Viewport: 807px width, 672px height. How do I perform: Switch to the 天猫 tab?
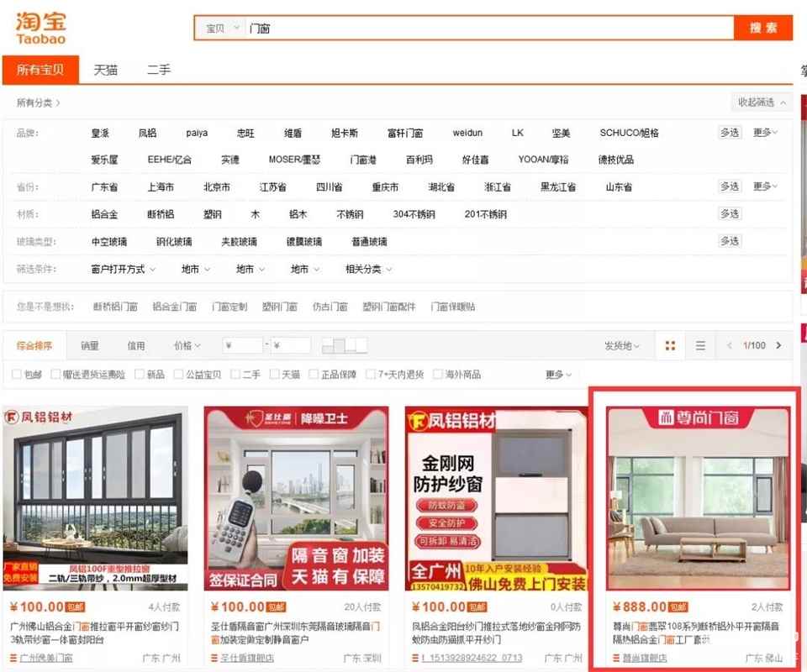(105, 71)
